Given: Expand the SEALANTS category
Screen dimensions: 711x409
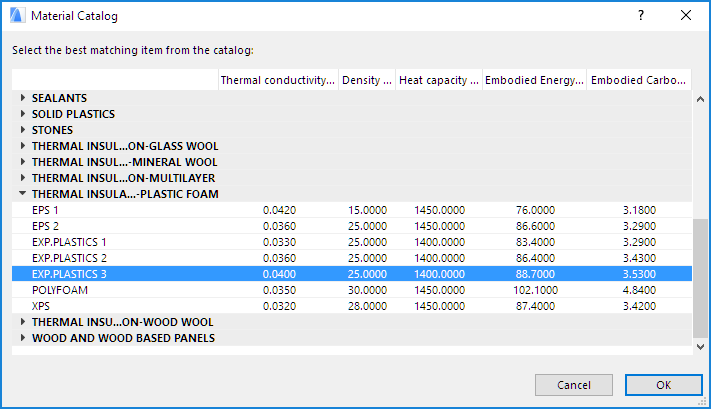Looking at the screenshot, I should [x=23, y=98].
